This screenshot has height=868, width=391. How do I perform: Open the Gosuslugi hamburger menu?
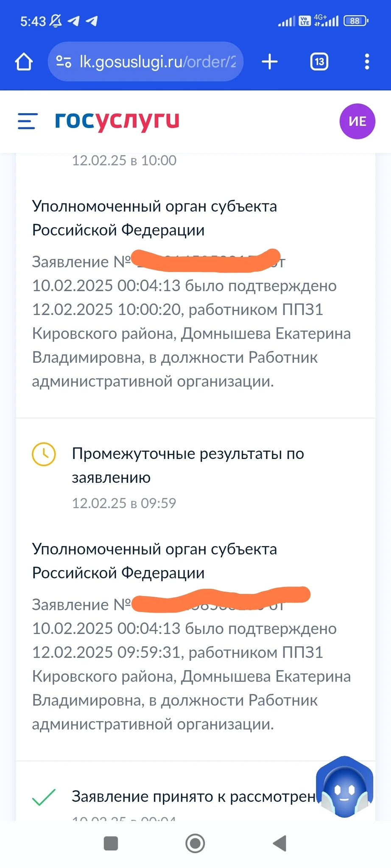coord(28,121)
